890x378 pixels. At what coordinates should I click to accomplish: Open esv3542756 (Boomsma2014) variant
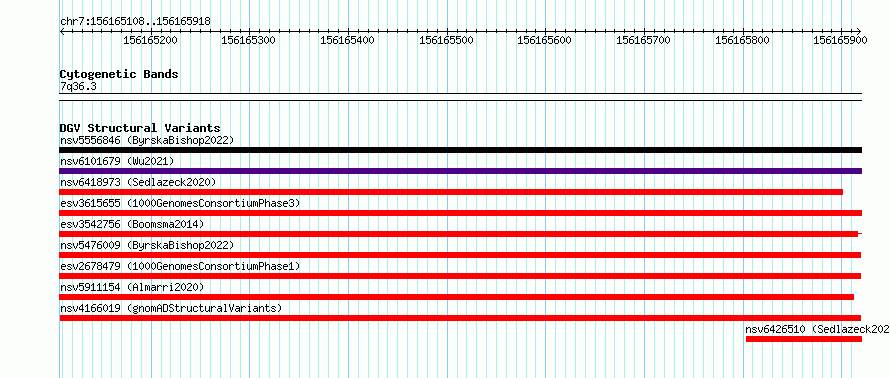(132, 224)
